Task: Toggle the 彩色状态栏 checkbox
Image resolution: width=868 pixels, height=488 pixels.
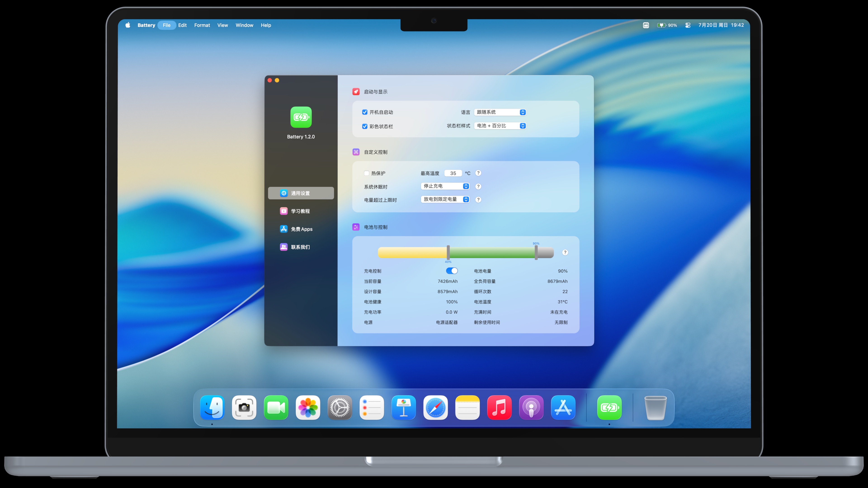Action: point(365,126)
